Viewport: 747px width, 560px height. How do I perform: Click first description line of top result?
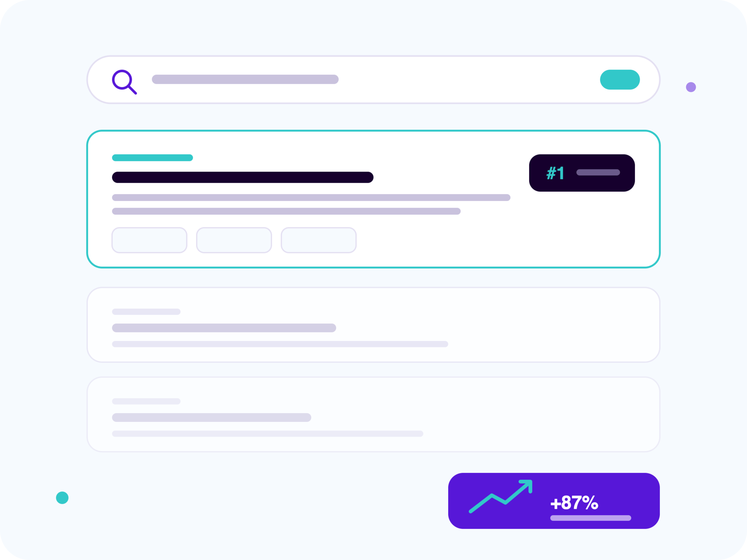point(311,198)
